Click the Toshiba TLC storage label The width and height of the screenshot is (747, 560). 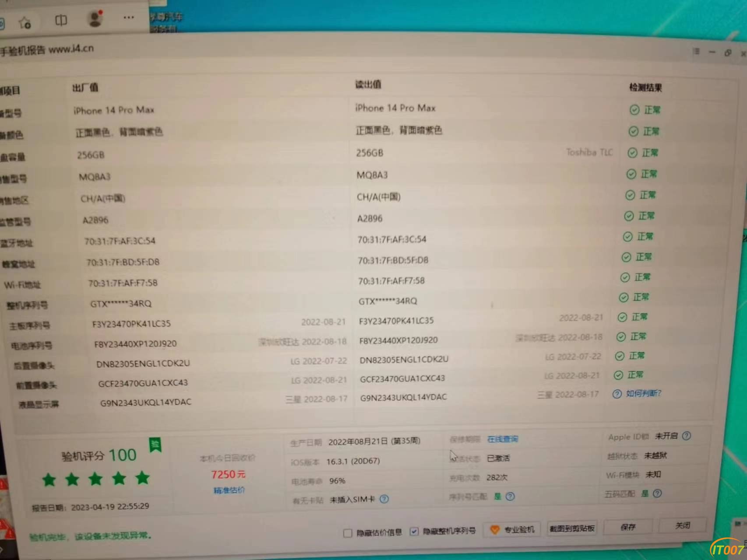coord(589,152)
